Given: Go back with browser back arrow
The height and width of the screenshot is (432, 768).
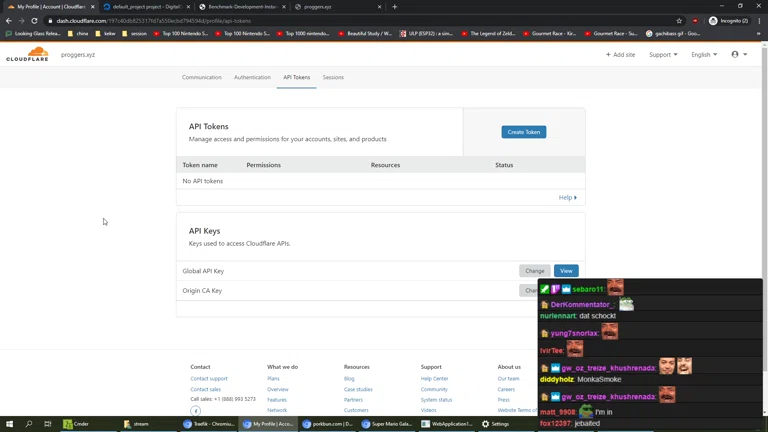Looking at the screenshot, I should (x=8, y=21).
